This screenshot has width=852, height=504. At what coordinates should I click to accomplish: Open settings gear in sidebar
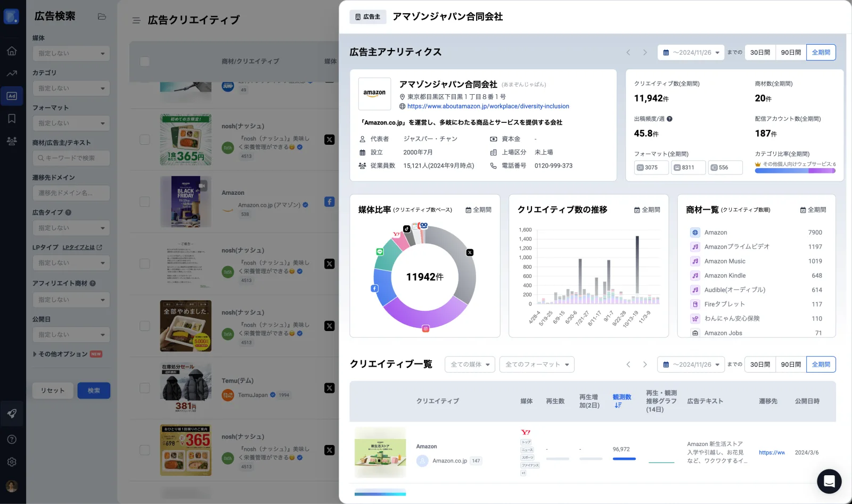coord(12,462)
